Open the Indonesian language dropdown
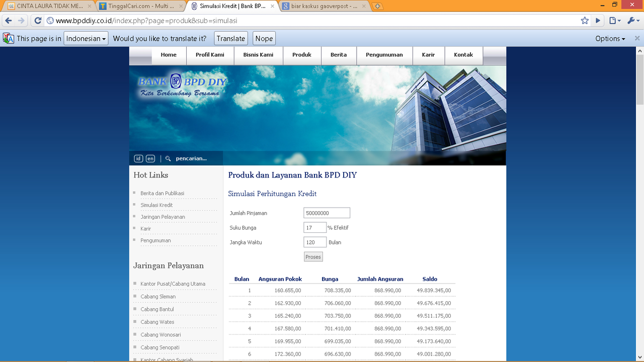The width and height of the screenshot is (644, 362). pos(86,38)
